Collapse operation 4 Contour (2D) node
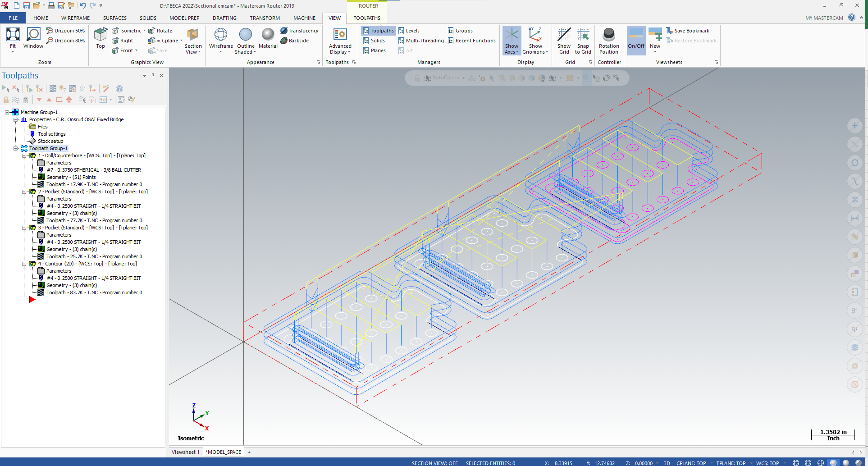This screenshot has width=868, height=466. click(x=24, y=264)
